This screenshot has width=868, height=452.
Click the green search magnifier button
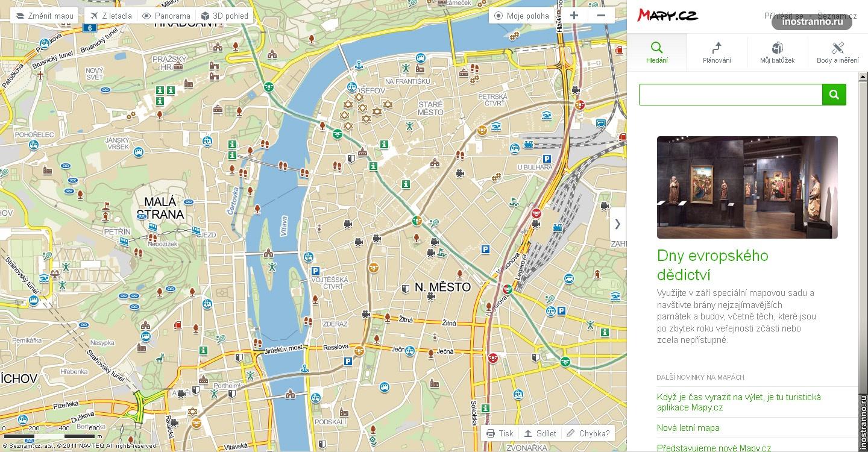pos(834,95)
